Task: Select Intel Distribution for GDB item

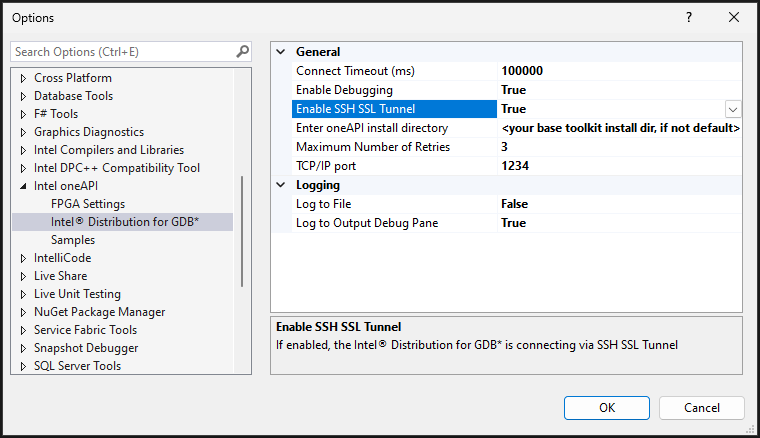Action: (125, 222)
